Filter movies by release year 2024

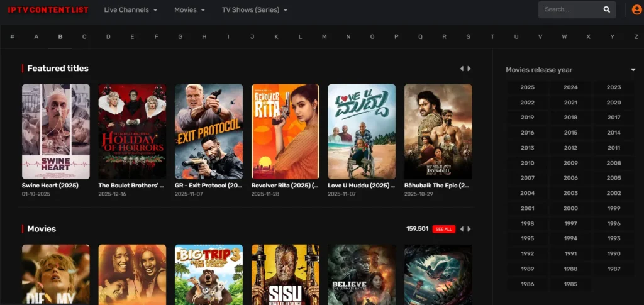click(570, 87)
